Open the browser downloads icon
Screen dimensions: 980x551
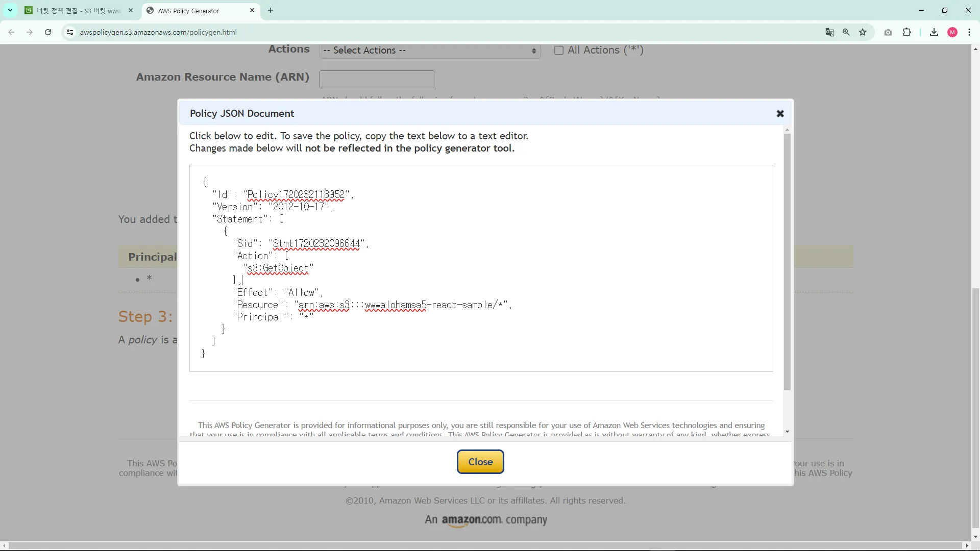[x=934, y=32]
